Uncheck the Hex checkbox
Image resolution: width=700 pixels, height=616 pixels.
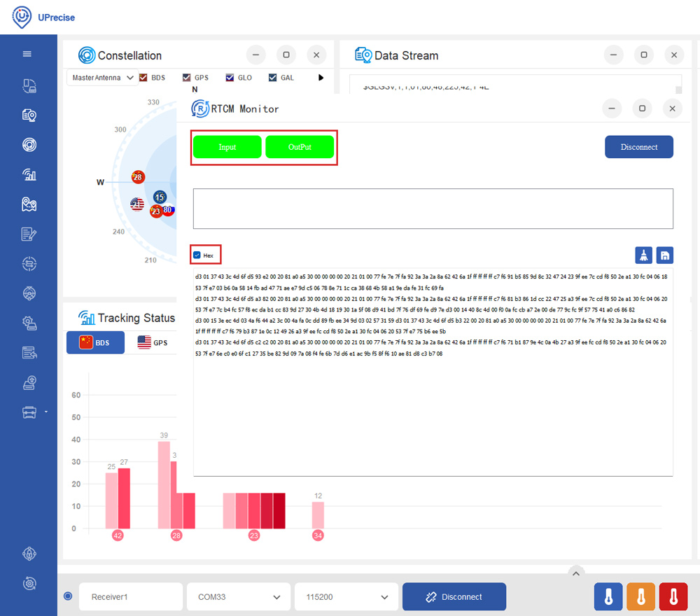tap(197, 255)
